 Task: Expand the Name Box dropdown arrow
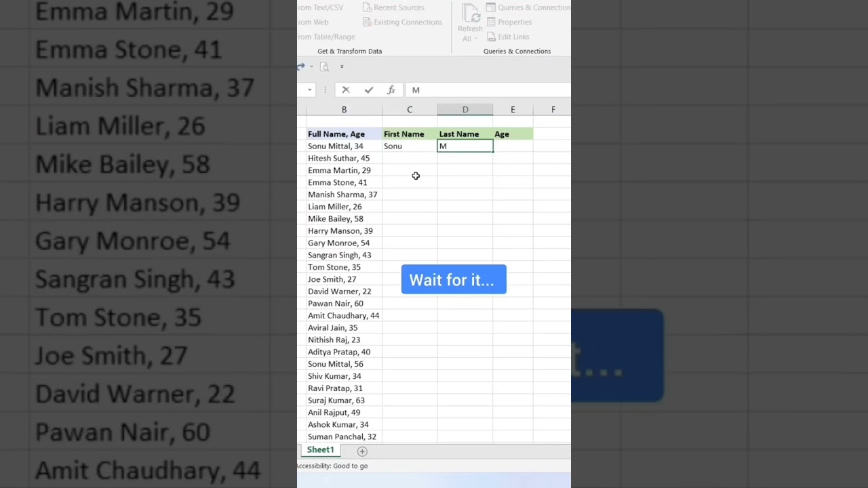[309, 90]
